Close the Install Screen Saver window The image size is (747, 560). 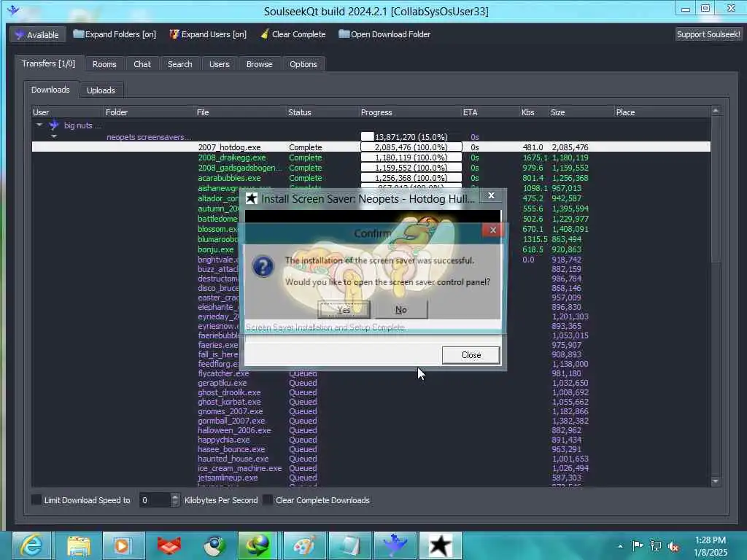pyautogui.click(x=491, y=195)
